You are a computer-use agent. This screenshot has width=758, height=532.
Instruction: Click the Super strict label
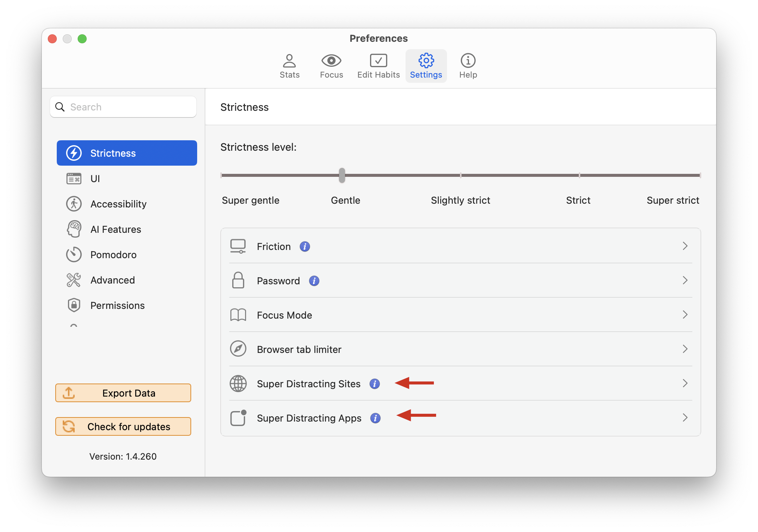click(x=673, y=200)
